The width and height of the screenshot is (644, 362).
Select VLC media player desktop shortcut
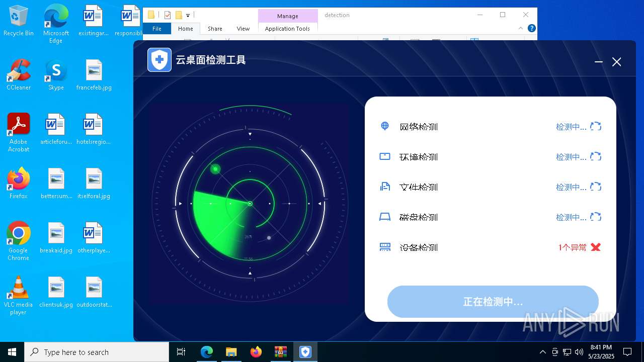(x=19, y=295)
